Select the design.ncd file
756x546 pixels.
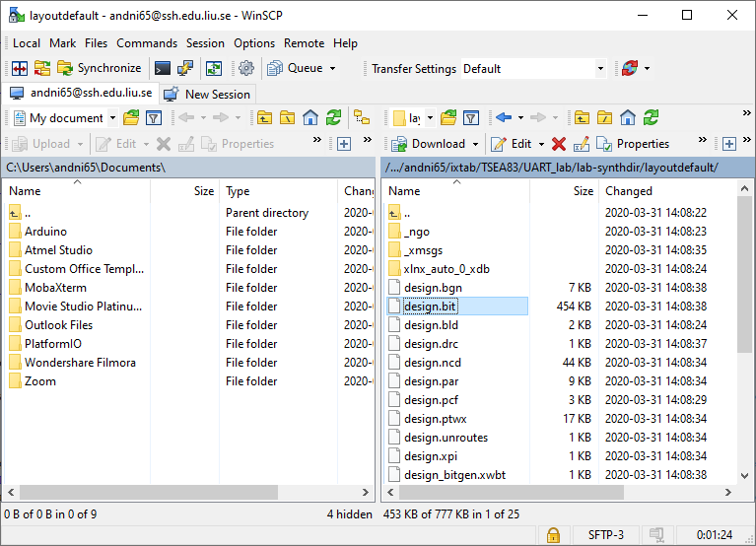coord(433,363)
